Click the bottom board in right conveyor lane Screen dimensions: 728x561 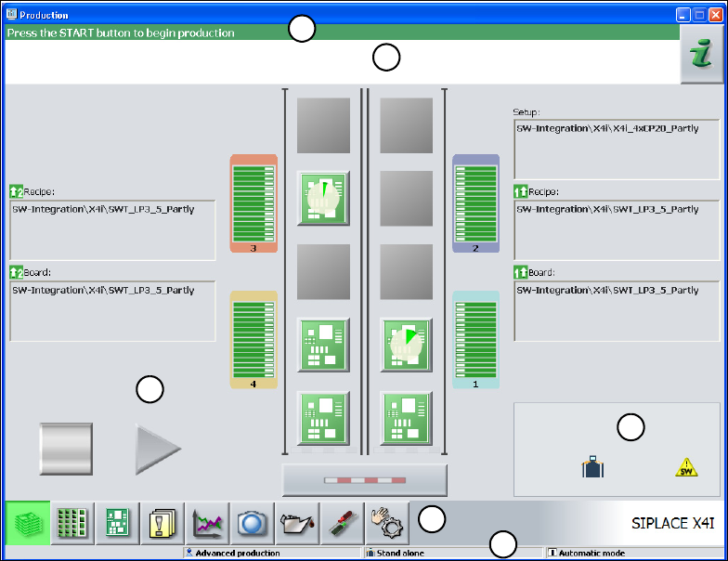(407, 418)
